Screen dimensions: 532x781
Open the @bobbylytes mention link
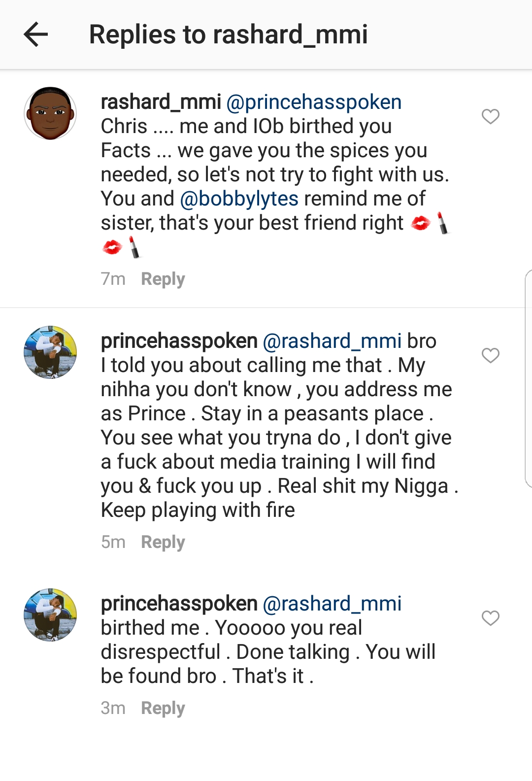239,199
